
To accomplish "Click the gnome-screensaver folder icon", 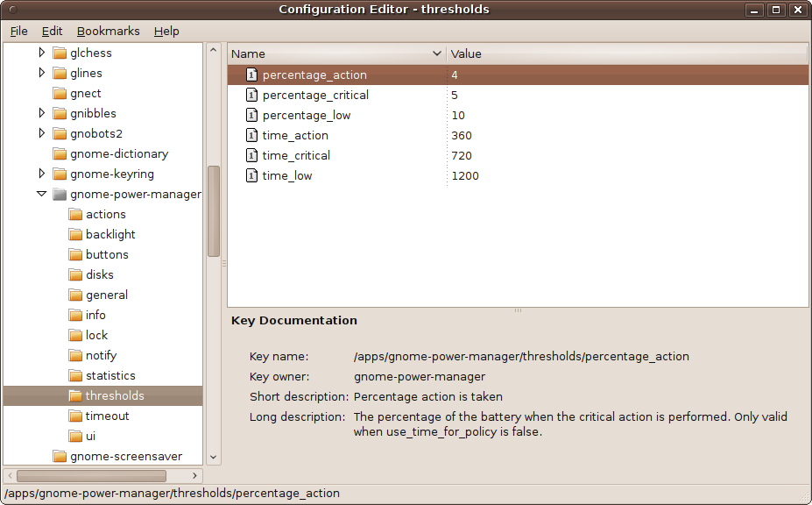I will click(x=60, y=456).
